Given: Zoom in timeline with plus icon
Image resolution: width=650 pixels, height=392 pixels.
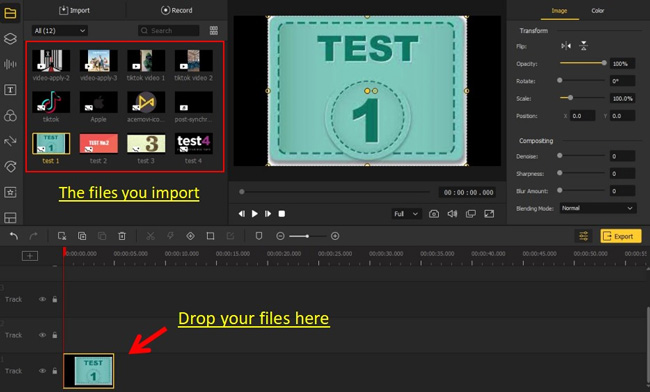Looking at the screenshot, I should pos(335,236).
